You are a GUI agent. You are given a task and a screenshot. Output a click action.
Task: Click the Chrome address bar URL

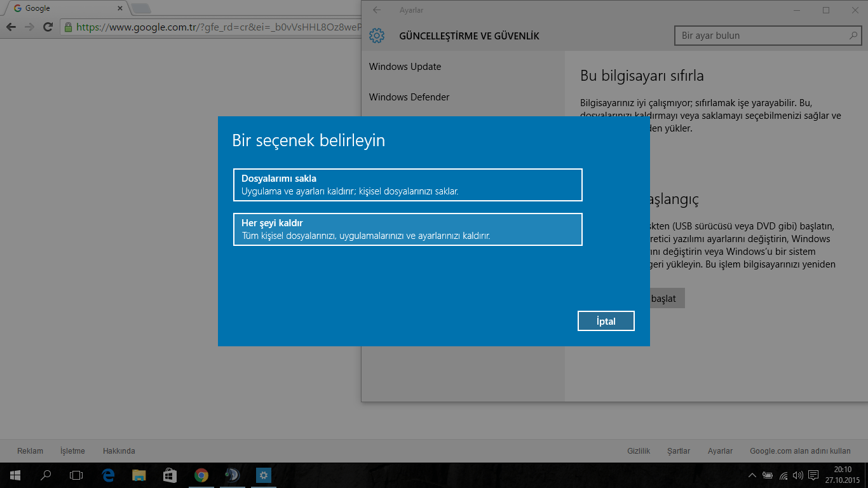click(219, 27)
